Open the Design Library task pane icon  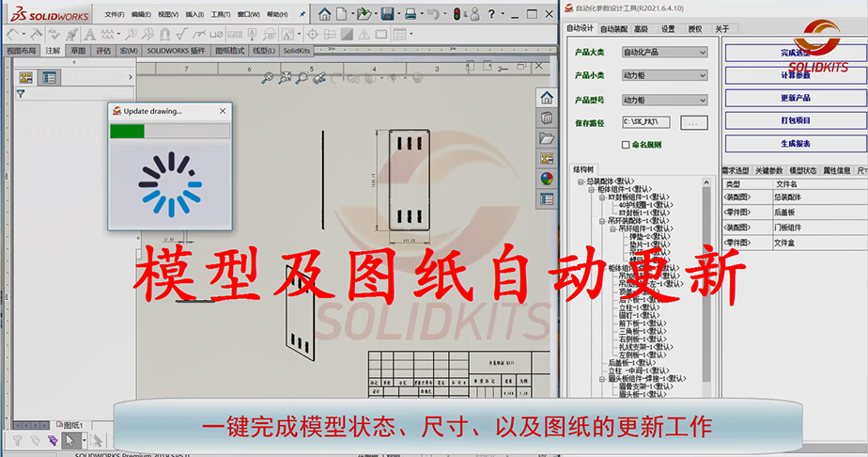[x=547, y=118]
